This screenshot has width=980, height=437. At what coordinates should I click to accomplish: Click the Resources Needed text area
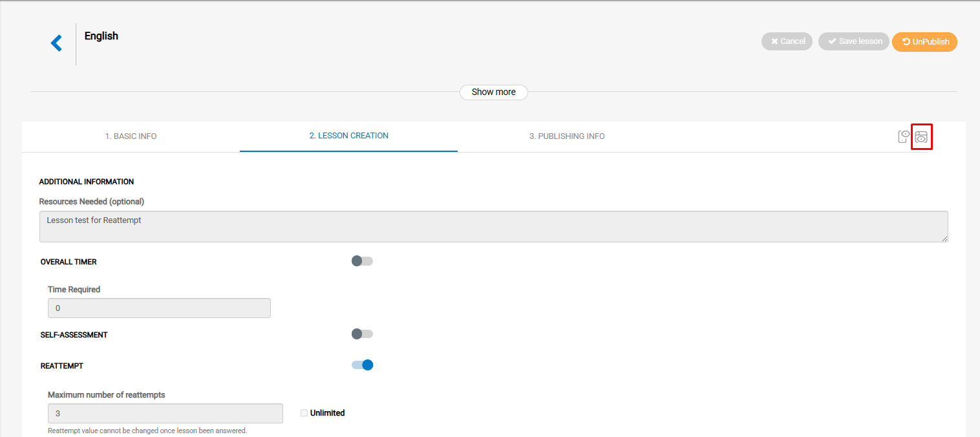coord(493,226)
